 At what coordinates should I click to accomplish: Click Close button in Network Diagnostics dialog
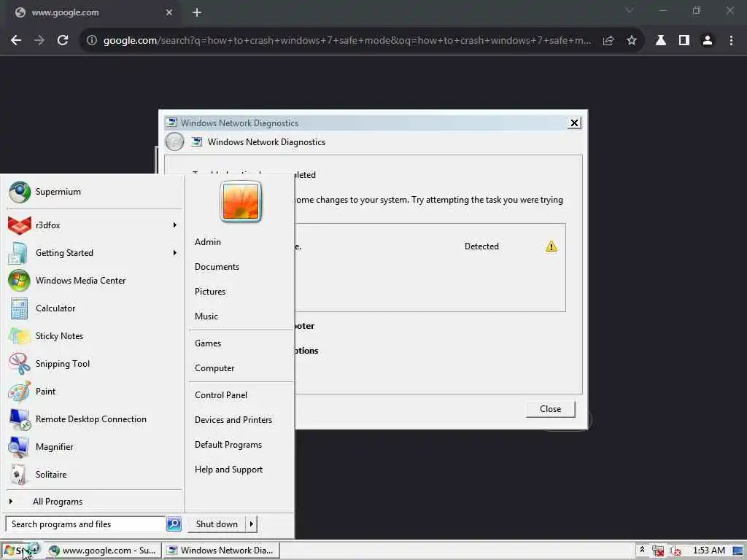click(x=550, y=409)
